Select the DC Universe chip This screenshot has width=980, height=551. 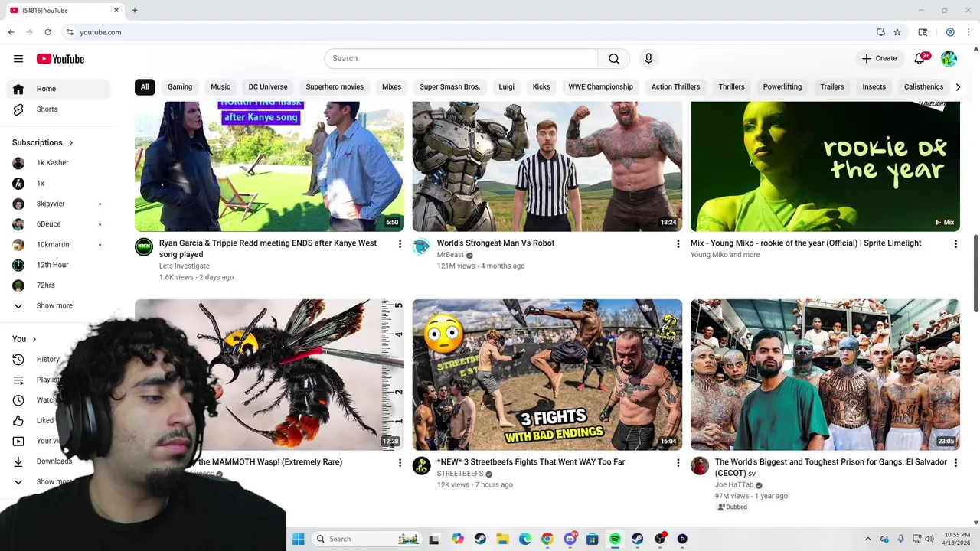coord(268,87)
